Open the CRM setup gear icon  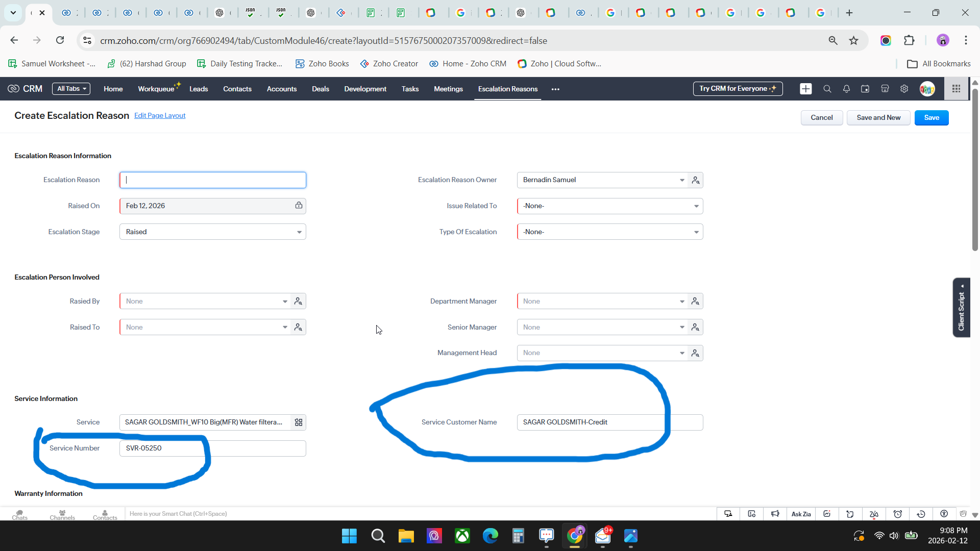coord(904,89)
